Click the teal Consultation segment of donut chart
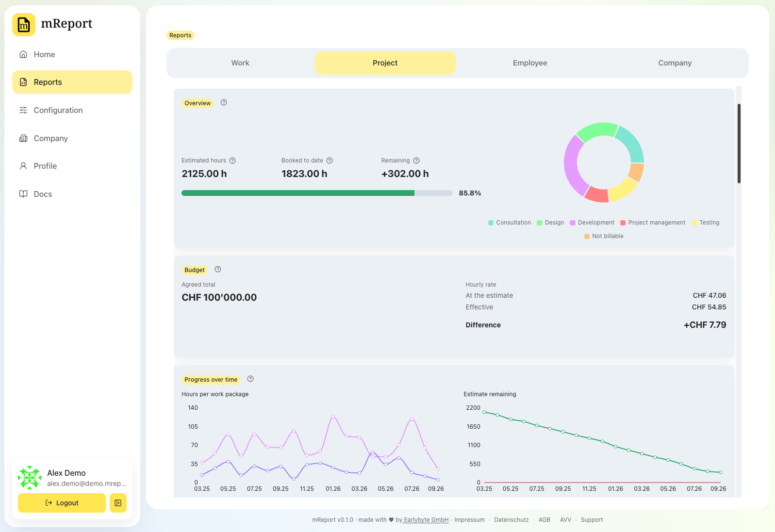Viewport: 775px width, 532px height. pos(632,143)
